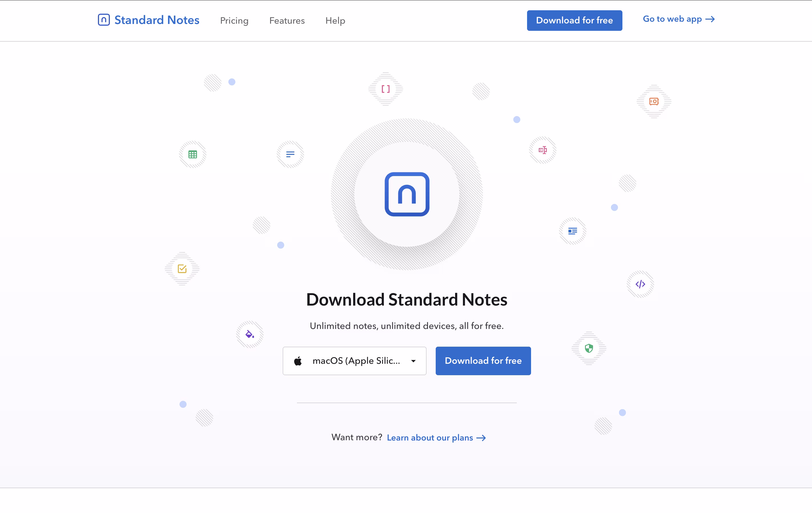Open the macOS platform selection dropdown
This screenshot has width=812, height=513.
354,361
